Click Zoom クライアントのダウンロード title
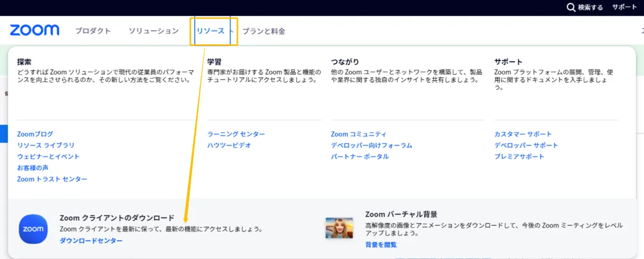Image resolution: width=644 pixels, height=259 pixels. point(117,218)
